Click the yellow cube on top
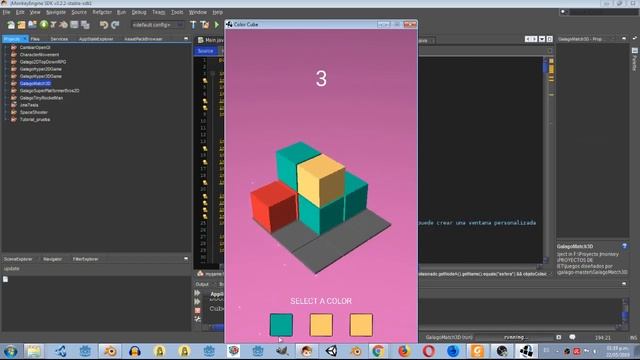Screen dimensions: 640x360 (x=320, y=180)
